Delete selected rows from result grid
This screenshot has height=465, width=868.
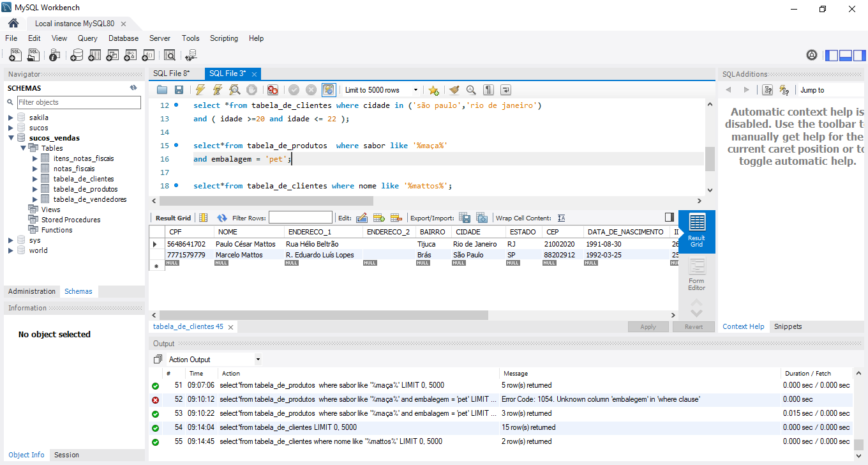[x=396, y=218]
